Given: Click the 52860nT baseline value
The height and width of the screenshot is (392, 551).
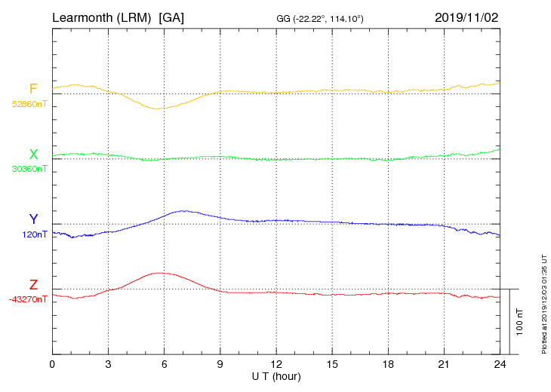Looking at the screenshot, I should 29,103.
